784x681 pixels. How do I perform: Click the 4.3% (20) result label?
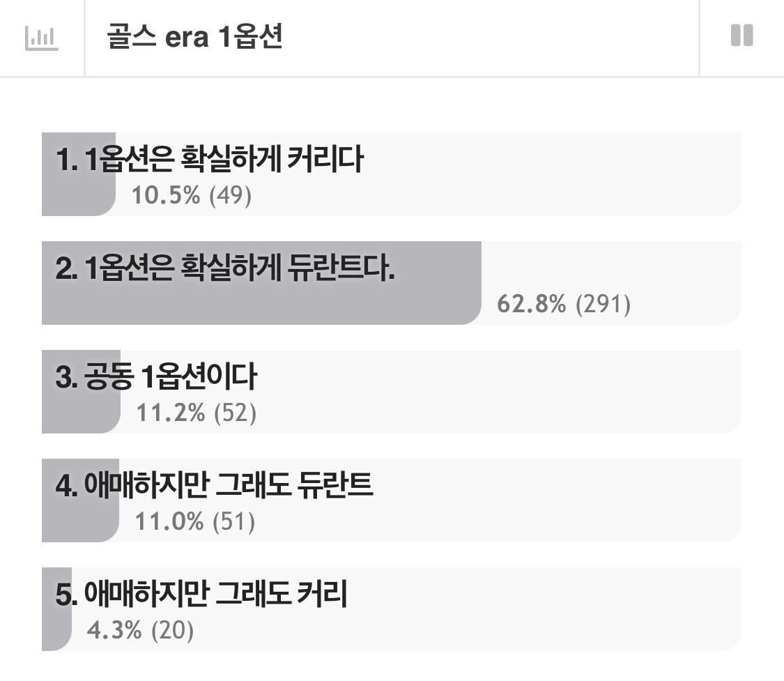tap(141, 630)
